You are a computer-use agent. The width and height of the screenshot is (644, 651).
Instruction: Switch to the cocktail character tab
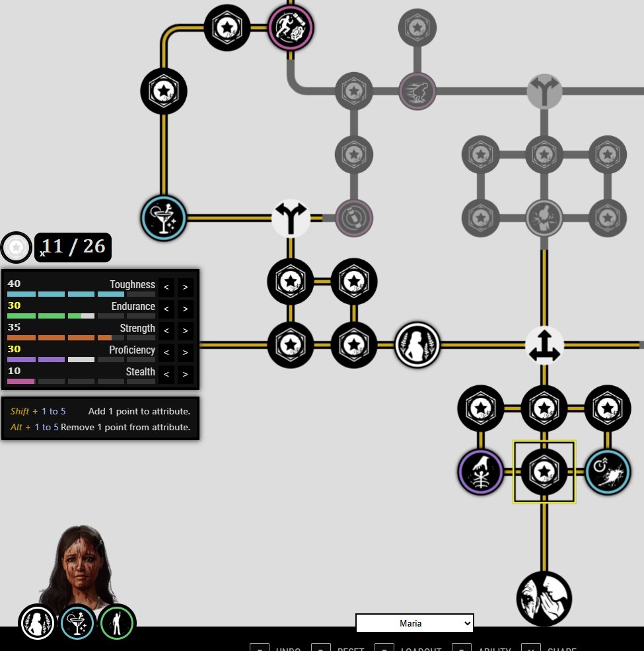pos(77,622)
